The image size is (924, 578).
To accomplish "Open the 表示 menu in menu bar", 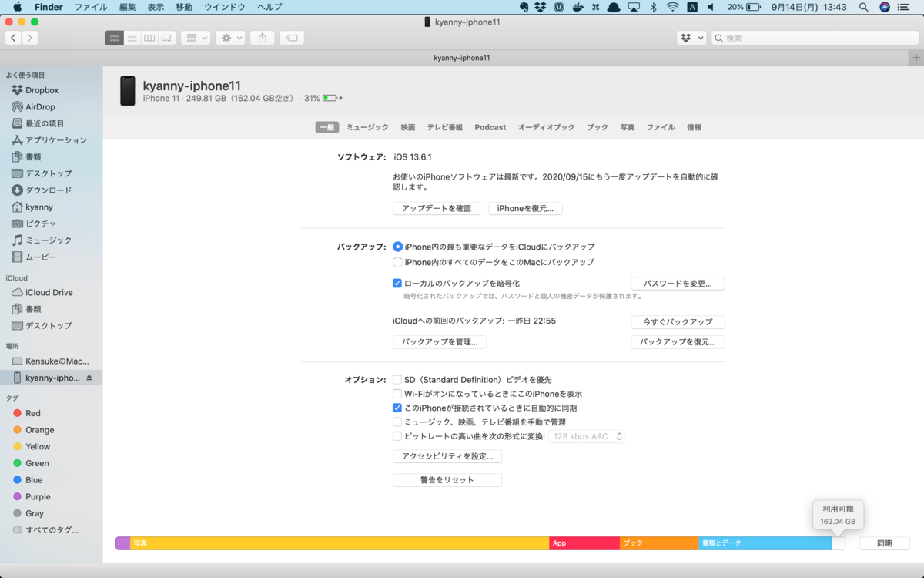I will pyautogui.click(x=156, y=7).
